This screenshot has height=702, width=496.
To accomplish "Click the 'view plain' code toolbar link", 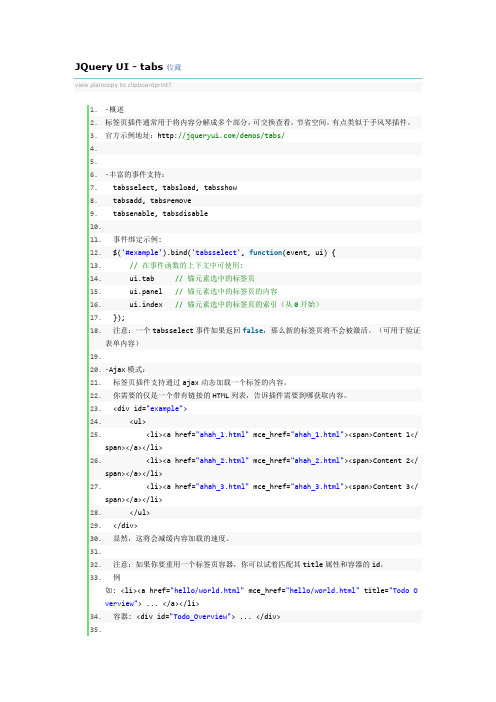I will pyautogui.click(x=89, y=85).
